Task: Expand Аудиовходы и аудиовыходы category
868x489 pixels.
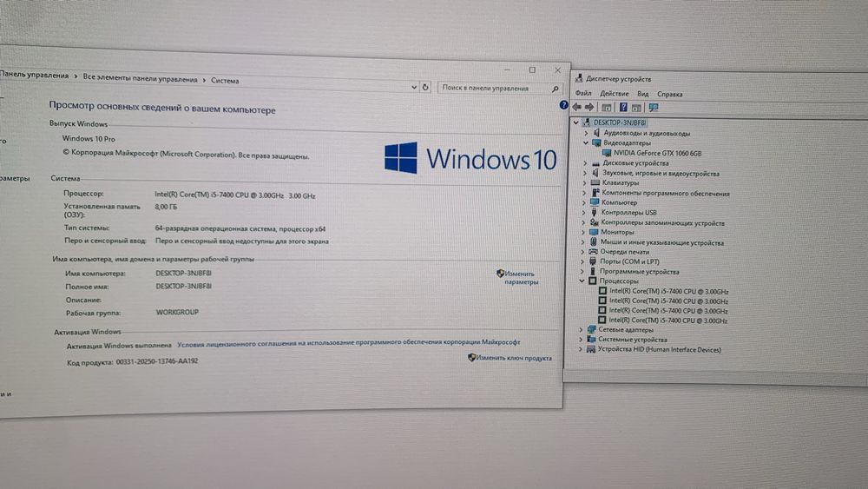Action: (x=586, y=133)
